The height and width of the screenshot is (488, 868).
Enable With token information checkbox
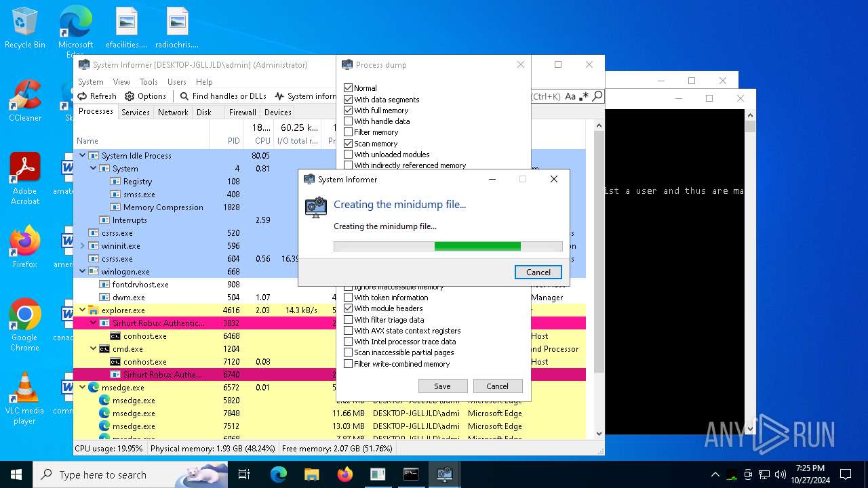[x=348, y=298]
